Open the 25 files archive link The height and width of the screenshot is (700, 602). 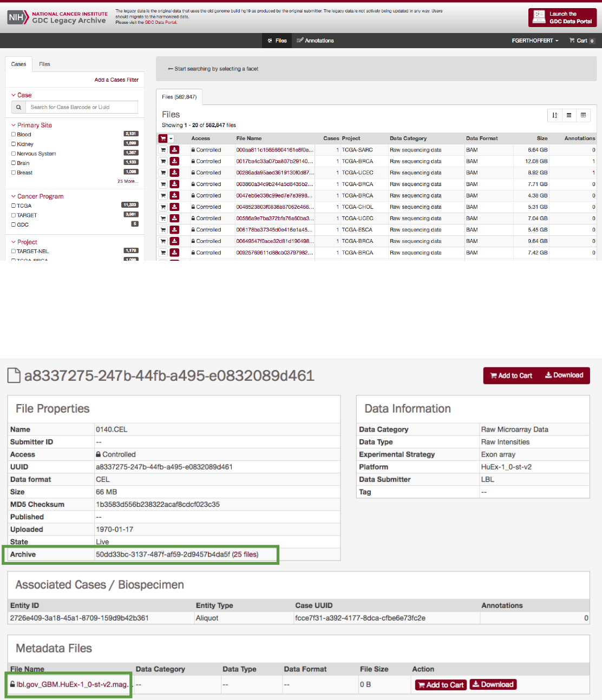[x=245, y=554]
